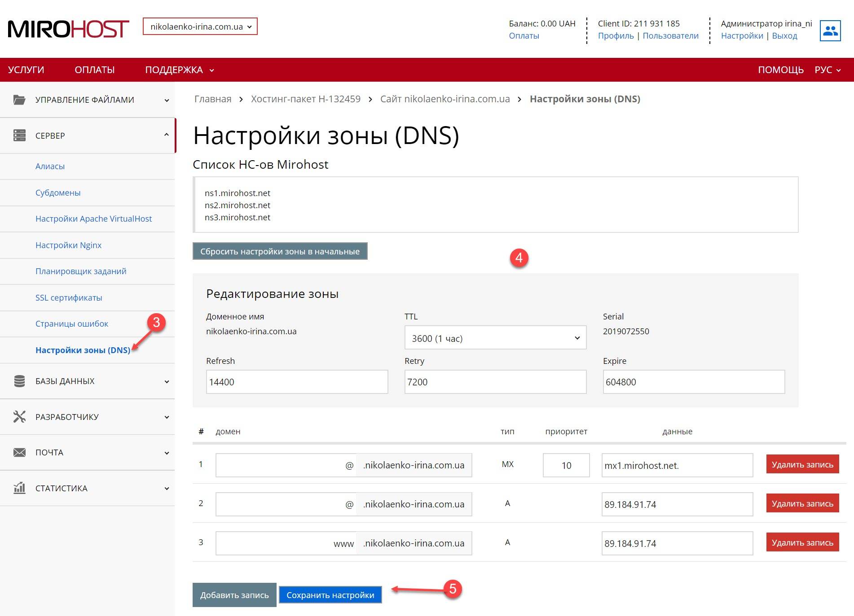
Task: Open the ОПЛАТЫ menu item
Action: [x=95, y=70]
